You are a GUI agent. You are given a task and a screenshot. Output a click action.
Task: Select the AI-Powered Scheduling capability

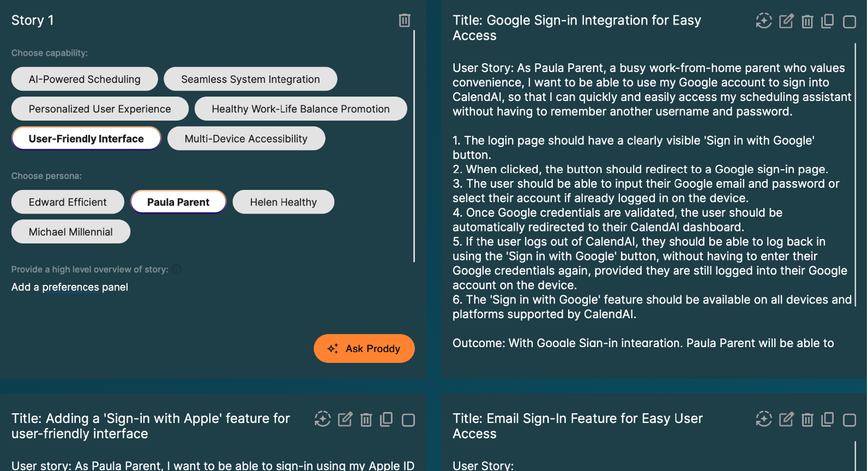pos(85,79)
